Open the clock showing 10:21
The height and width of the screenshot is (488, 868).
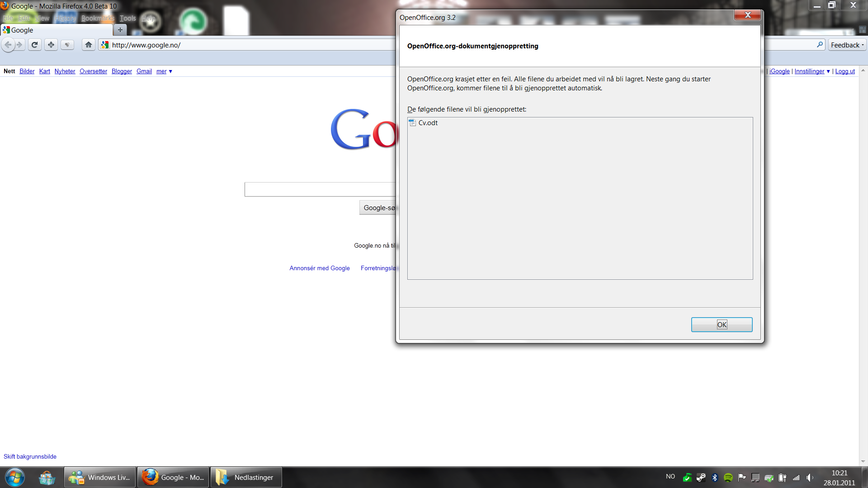click(x=839, y=478)
